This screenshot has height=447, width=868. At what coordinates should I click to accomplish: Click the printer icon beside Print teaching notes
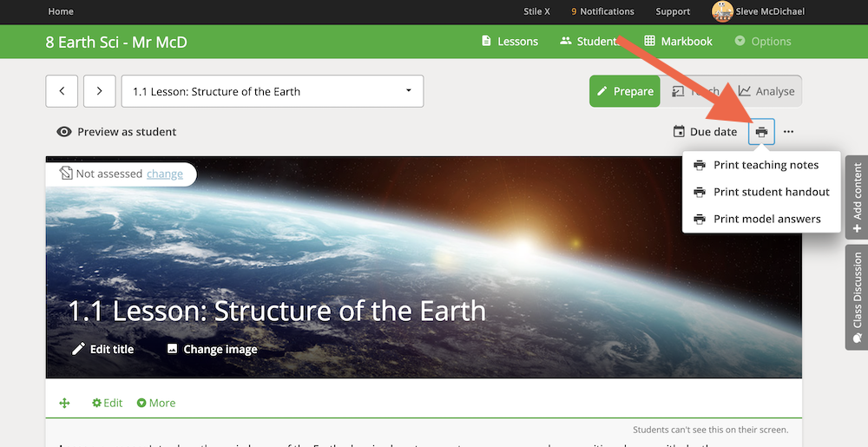(x=700, y=165)
